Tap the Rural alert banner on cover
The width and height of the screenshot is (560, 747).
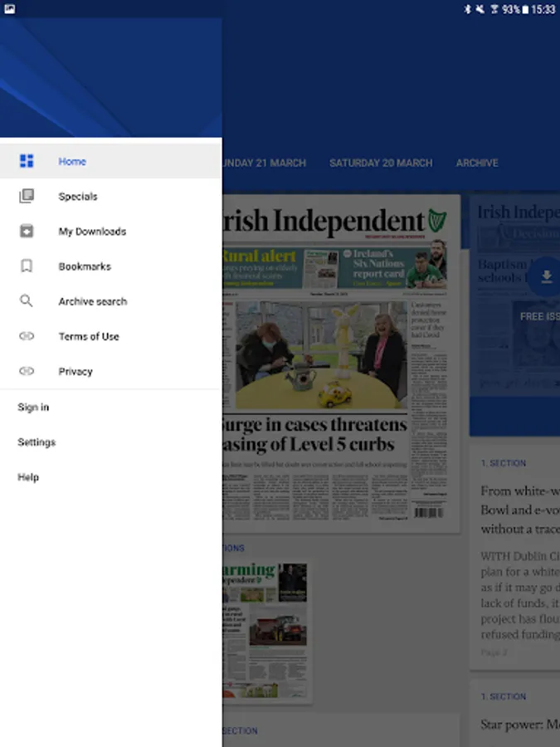(x=262, y=267)
